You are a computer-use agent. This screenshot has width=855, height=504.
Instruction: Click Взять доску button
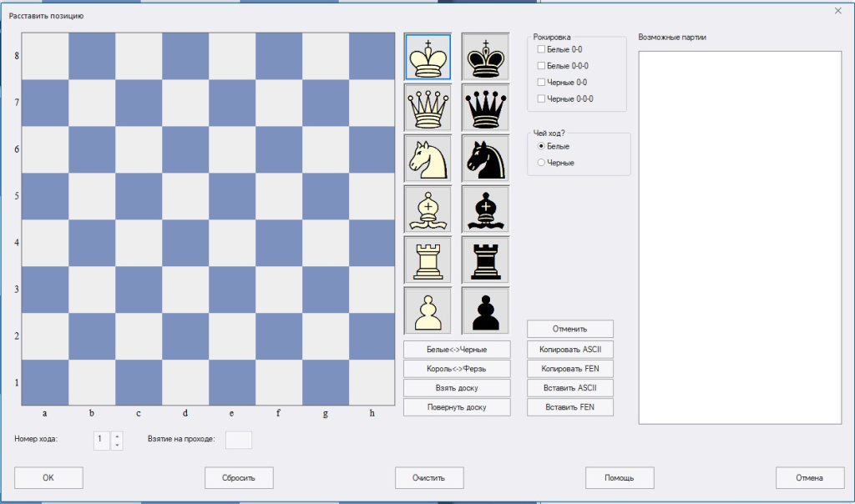pyautogui.click(x=457, y=388)
